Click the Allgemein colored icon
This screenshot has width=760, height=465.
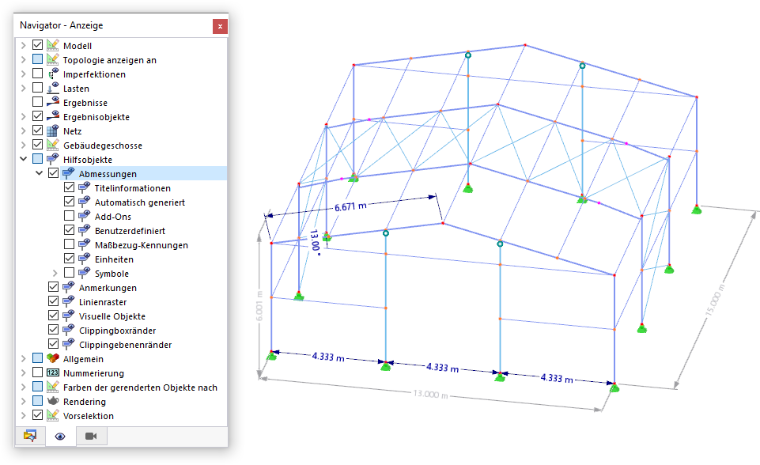53,358
